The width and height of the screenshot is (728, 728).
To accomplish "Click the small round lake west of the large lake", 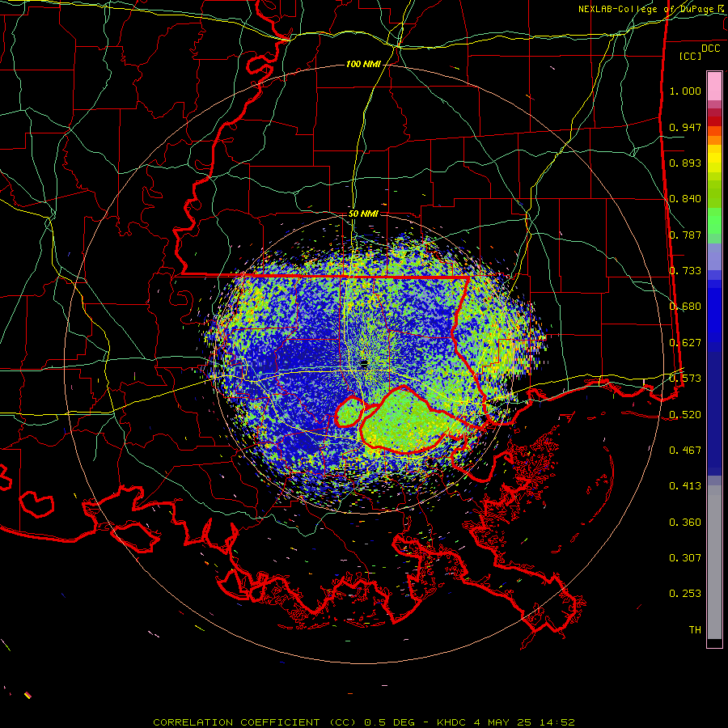I will click(349, 412).
